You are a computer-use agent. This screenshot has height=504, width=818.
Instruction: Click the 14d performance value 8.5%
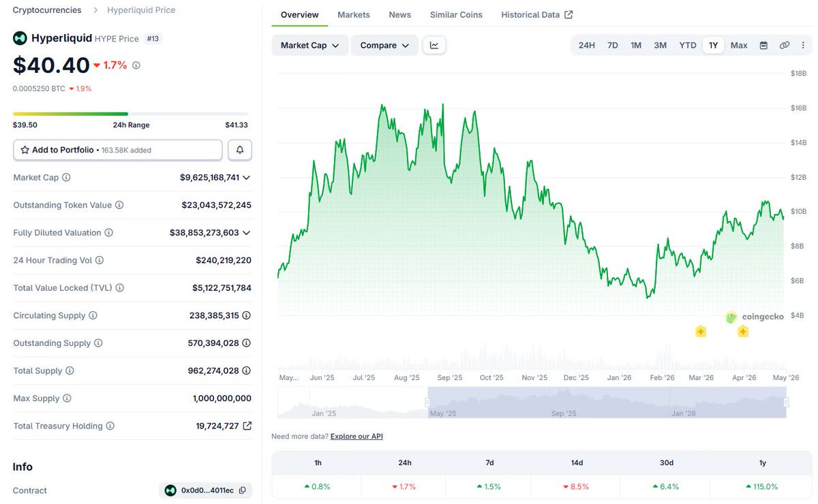point(577,486)
